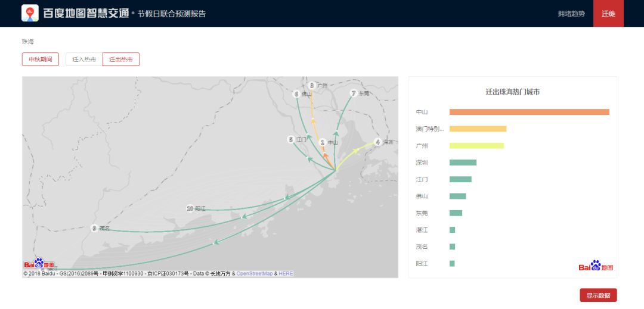Open the 拥堵趋势 tab
644x309 pixels.
coord(571,14)
